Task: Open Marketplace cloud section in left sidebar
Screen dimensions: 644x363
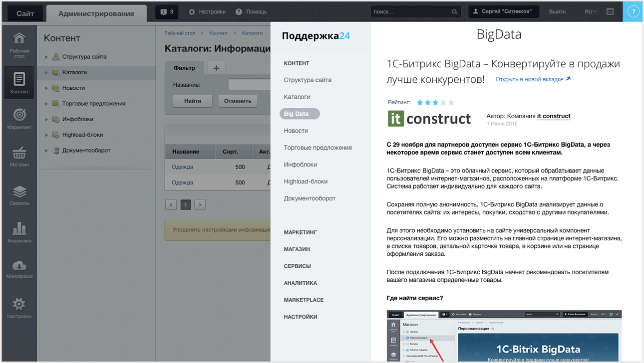Action: click(19, 269)
